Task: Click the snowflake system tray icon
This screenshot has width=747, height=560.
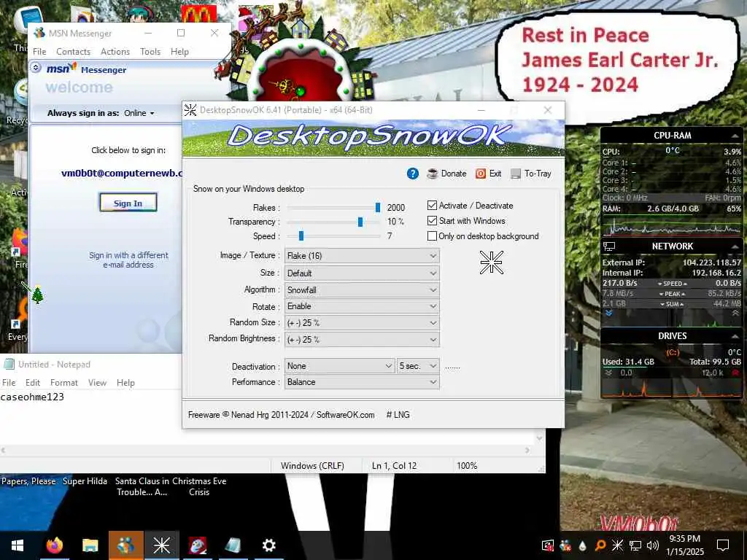Action: click(x=617, y=545)
